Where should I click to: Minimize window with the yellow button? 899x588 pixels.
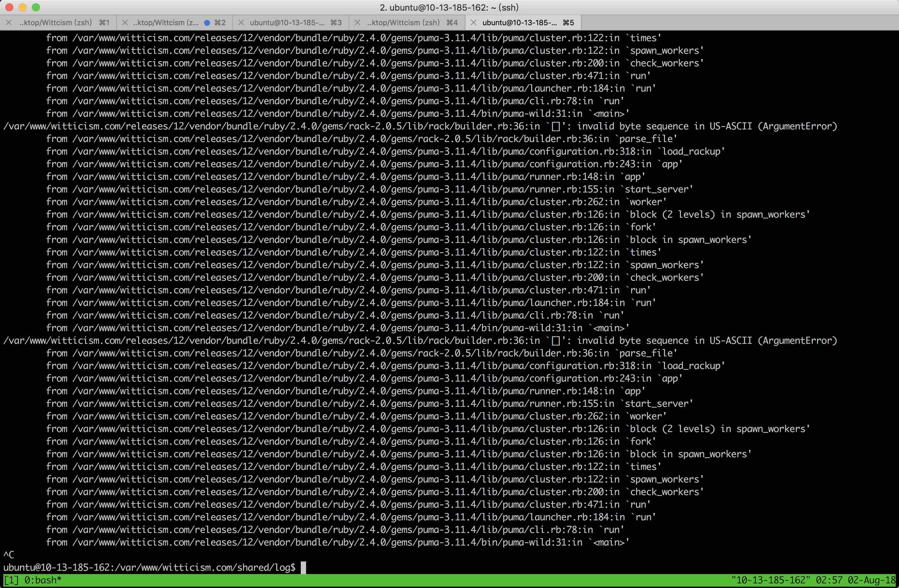click(23, 7)
